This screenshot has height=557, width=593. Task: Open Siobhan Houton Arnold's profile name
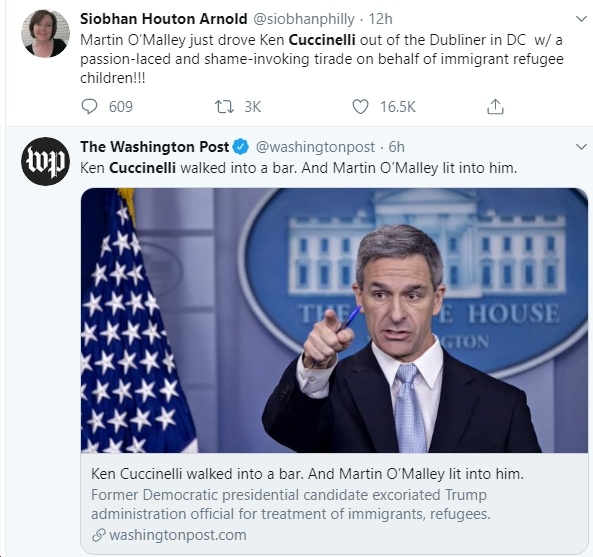tap(164, 19)
